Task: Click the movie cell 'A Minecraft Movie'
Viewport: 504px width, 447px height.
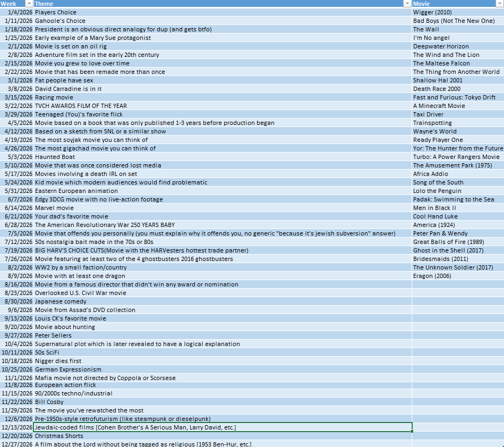Action: point(458,106)
